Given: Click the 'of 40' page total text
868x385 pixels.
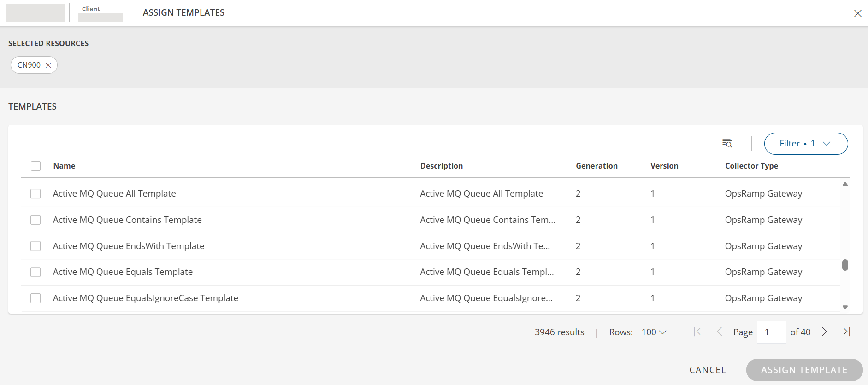Looking at the screenshot, I should (800, 332).
